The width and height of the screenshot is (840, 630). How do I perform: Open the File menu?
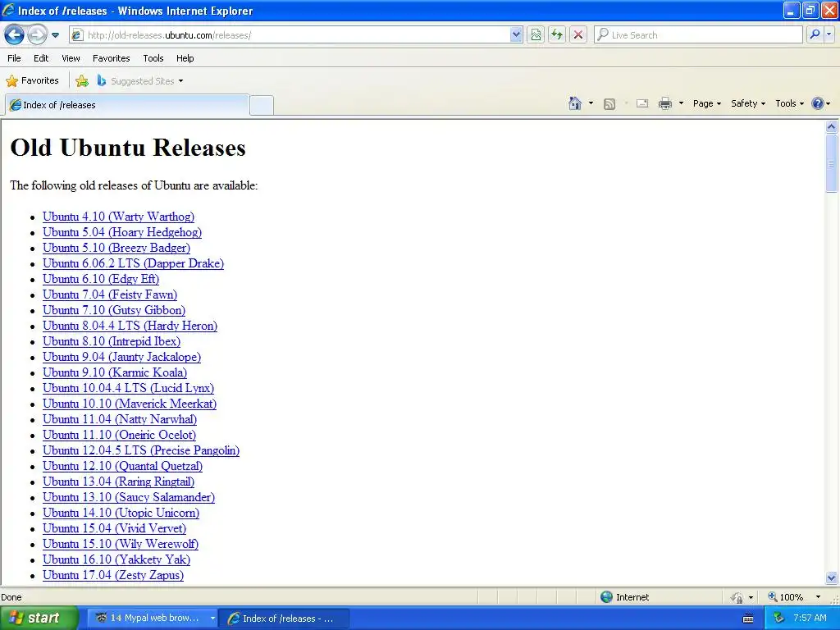click(15, 58)
